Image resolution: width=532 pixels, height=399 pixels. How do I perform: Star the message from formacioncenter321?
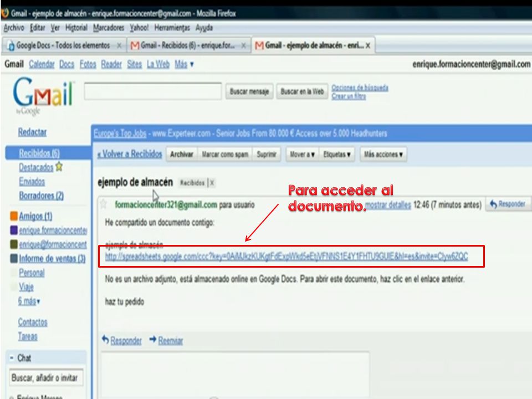pyautogui.click(x=104, y=204)
